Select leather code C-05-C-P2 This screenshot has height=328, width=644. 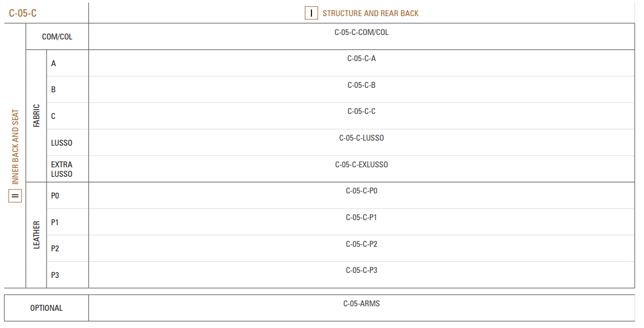pos(361,243)
